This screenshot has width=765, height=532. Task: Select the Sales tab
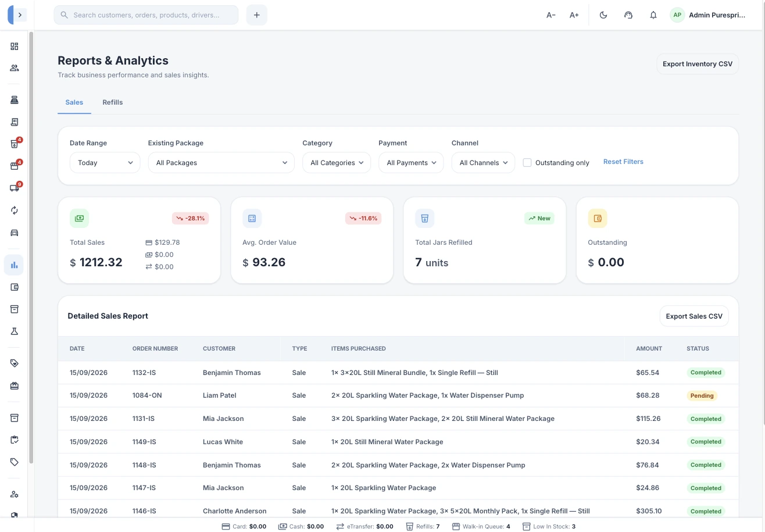coord(74,102)
